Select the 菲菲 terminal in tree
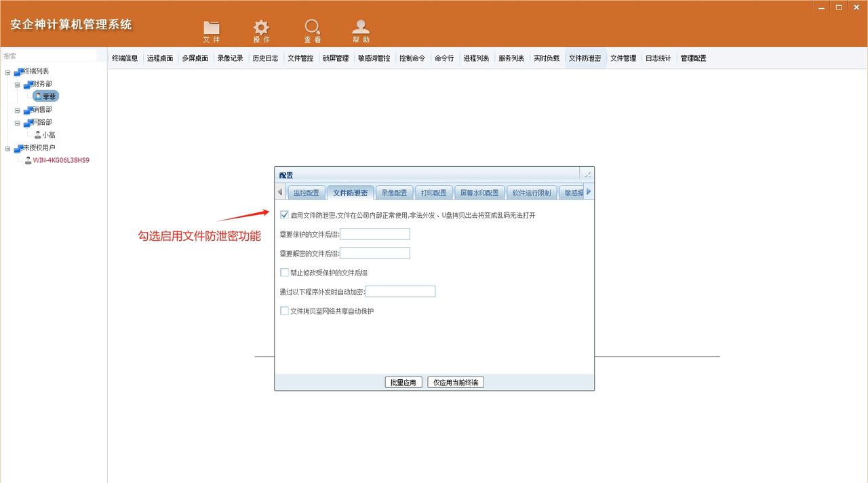This screenshot has height=483, width=868. click(46, 97)
